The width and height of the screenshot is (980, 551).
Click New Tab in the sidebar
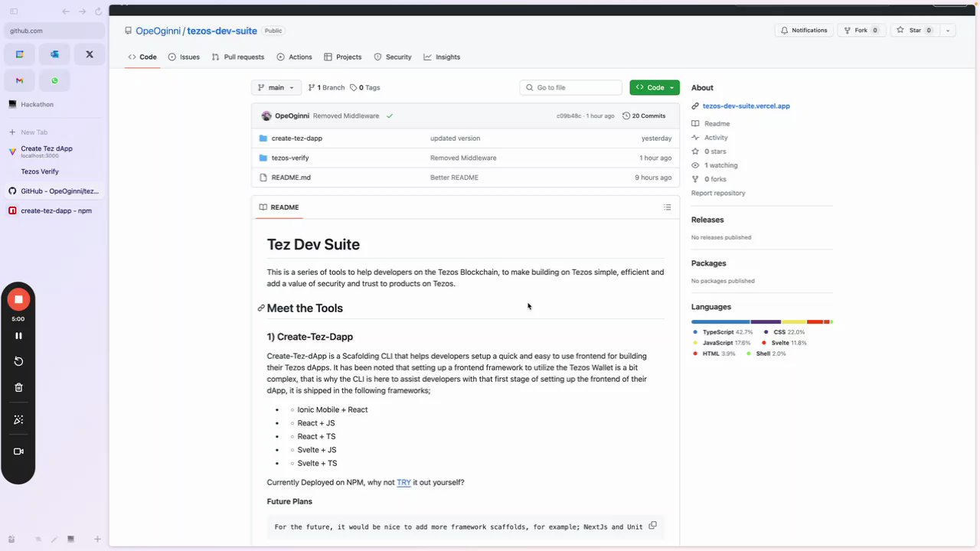[54, 132]
